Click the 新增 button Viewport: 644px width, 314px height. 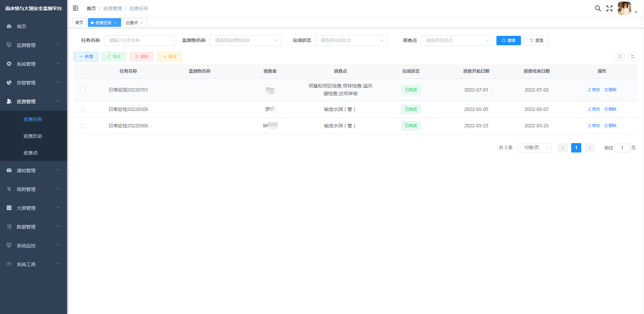tap(86, 57)
